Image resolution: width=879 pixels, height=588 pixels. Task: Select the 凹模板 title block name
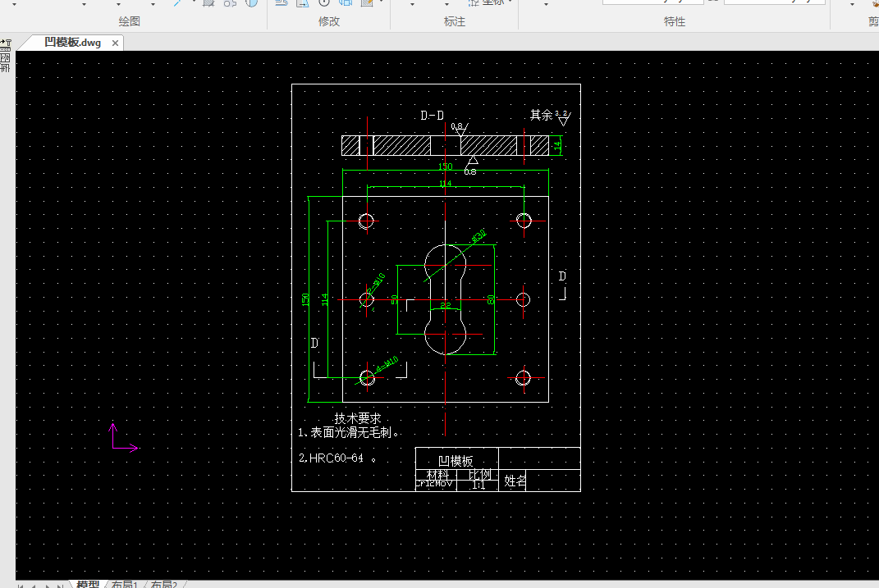pyautogui.click(x=456, y=461)
